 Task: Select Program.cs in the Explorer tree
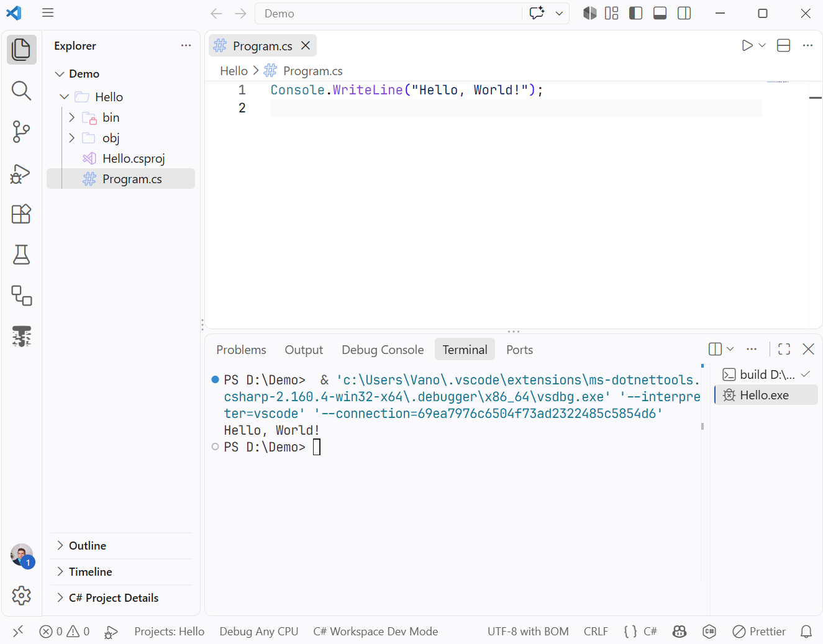(x=121, y=179)
